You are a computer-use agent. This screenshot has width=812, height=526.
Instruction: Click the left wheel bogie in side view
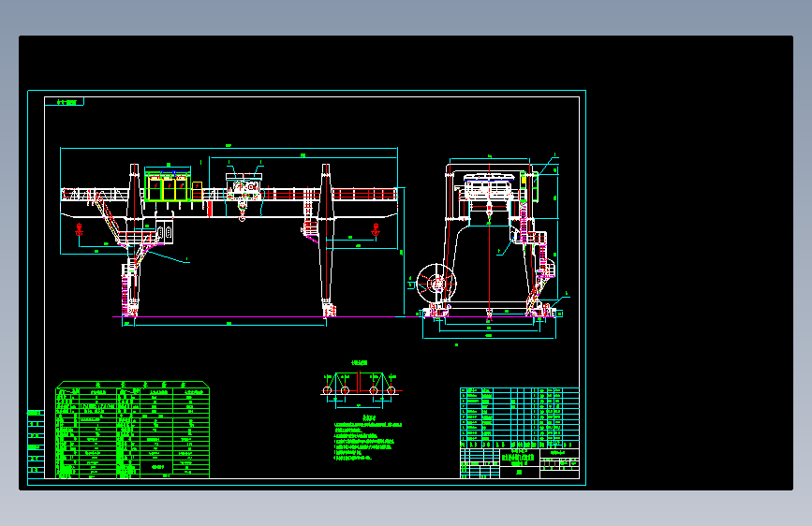(x=437, y=311)
